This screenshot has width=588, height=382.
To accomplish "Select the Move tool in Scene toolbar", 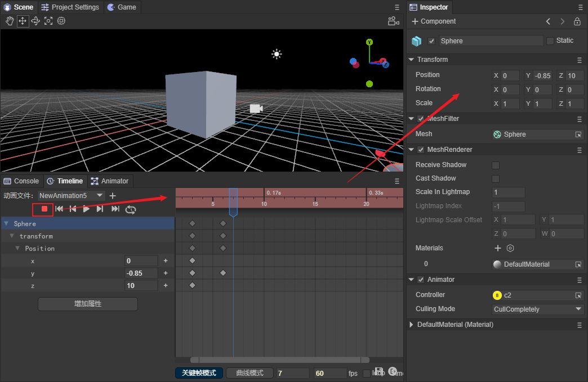I will click(23, 21).
